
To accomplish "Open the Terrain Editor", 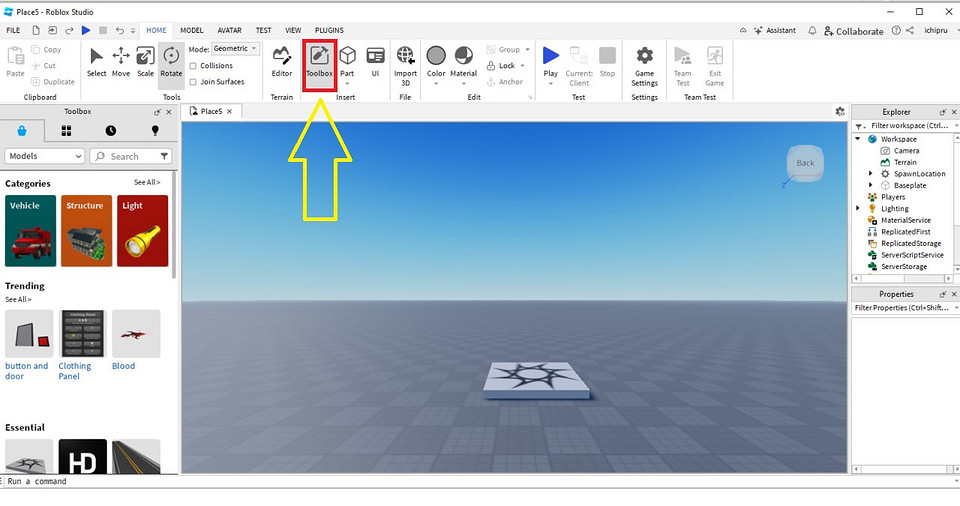I will pos(282,61).
